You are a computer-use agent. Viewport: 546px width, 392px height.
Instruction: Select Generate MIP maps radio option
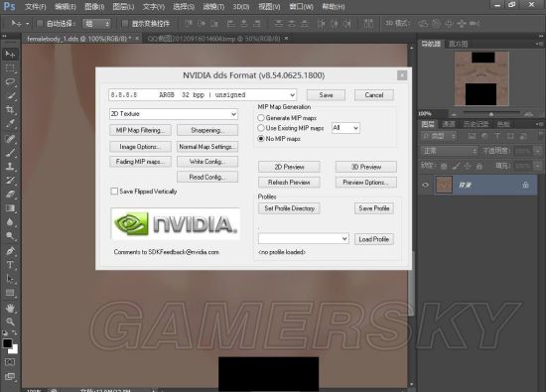(260, 118)
